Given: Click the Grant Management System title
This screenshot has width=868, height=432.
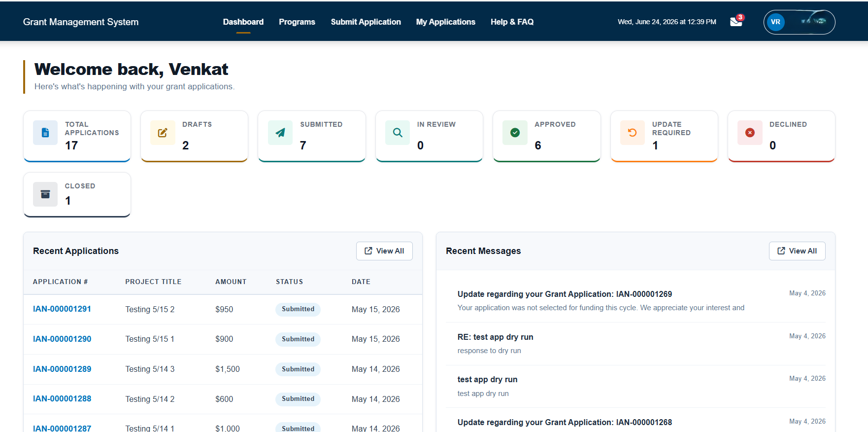Looking at the screenshot, I should 81,22.
